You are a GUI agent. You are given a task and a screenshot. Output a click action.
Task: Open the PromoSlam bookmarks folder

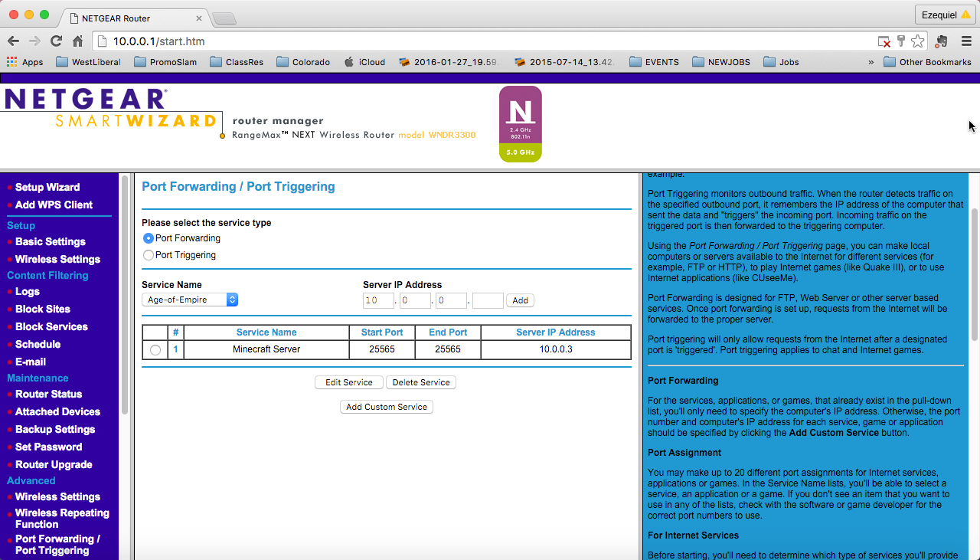tap(166, 62)
